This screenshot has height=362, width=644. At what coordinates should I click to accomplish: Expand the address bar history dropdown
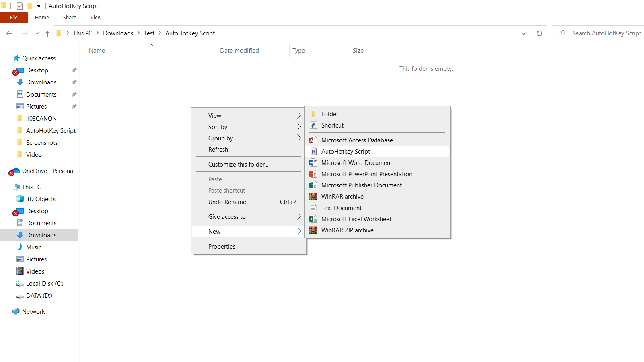[523, 33]
